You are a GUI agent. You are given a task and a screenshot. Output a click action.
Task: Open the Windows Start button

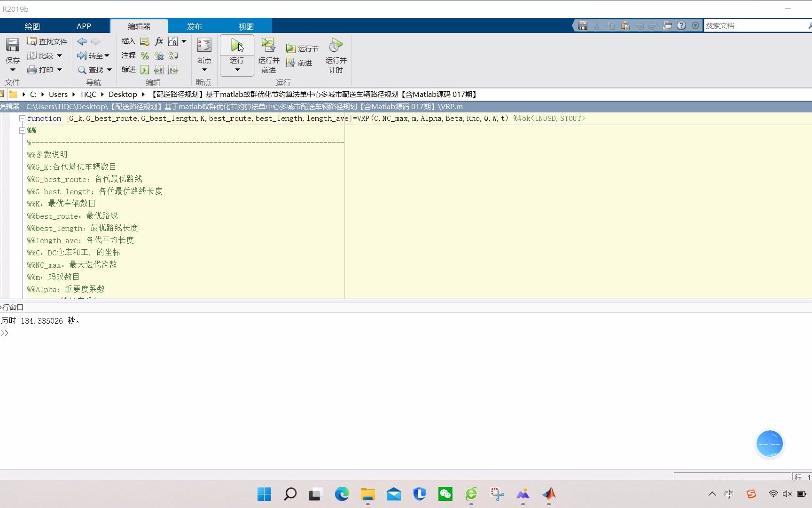coord(265,494)
